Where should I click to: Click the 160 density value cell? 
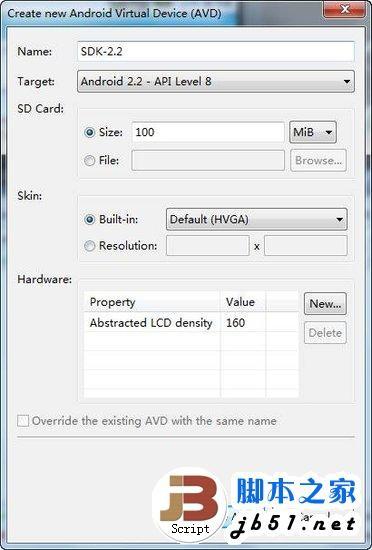[243, 323]
